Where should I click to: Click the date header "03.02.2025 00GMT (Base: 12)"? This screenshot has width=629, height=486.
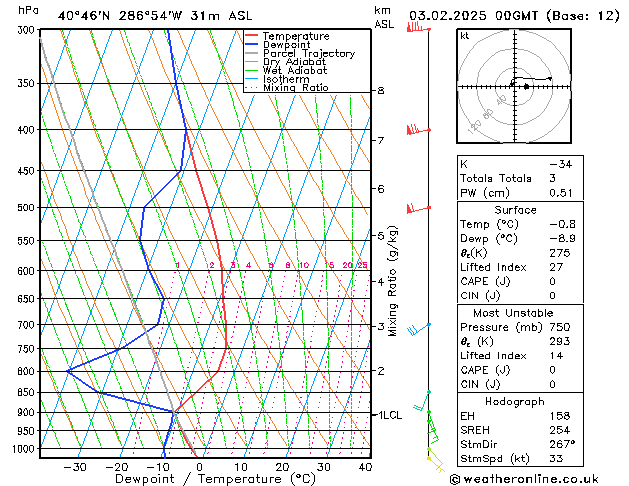(514, 16)
